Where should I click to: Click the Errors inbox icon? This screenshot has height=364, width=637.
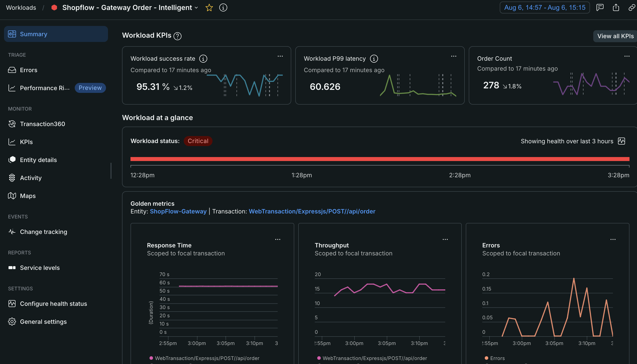pyautogui.click(x=12, y=70)
